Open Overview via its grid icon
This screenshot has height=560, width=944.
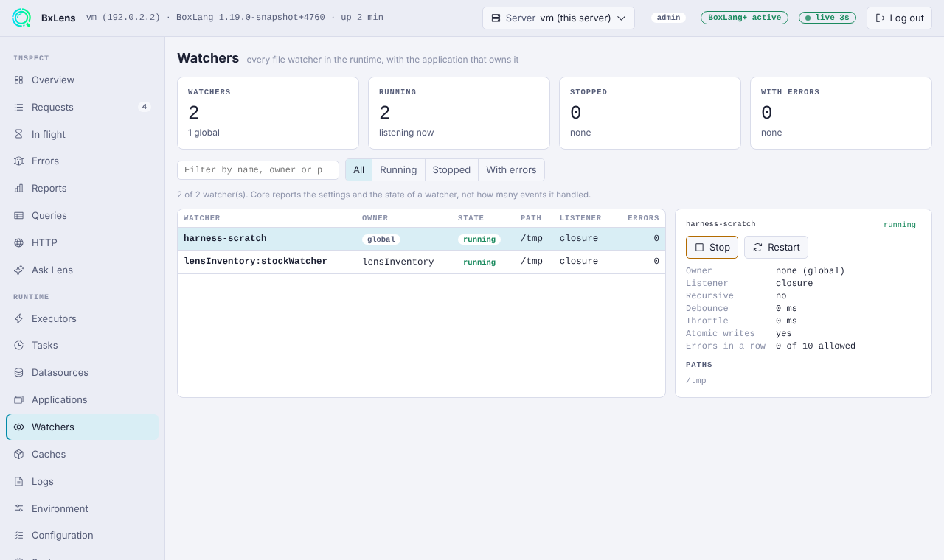click(x=18, y=80)
